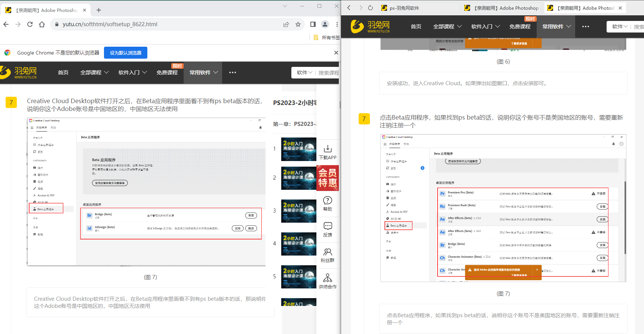Open 首页 in left window navigation
The width and height of the screenshot is (644, 334).
(63, 72)
